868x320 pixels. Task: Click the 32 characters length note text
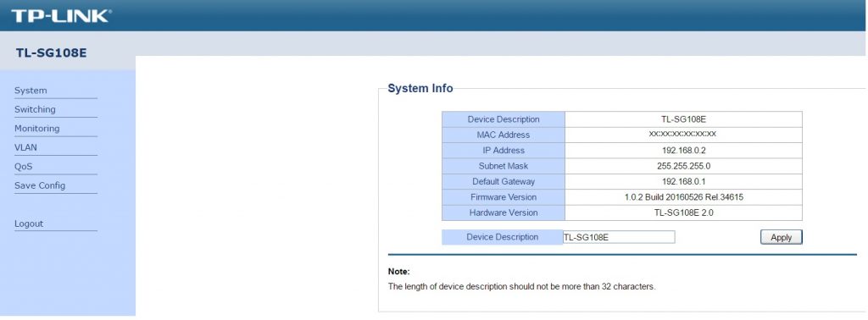521,287
